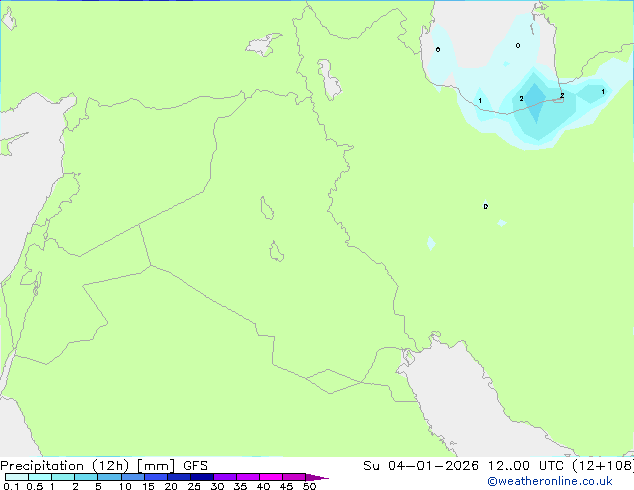Select the forecast date "Su 04-01-2026 12..00 UTC" text
The height and width of the screenshot is (490, 634).
pyautogui.click(x=465, y=466)
